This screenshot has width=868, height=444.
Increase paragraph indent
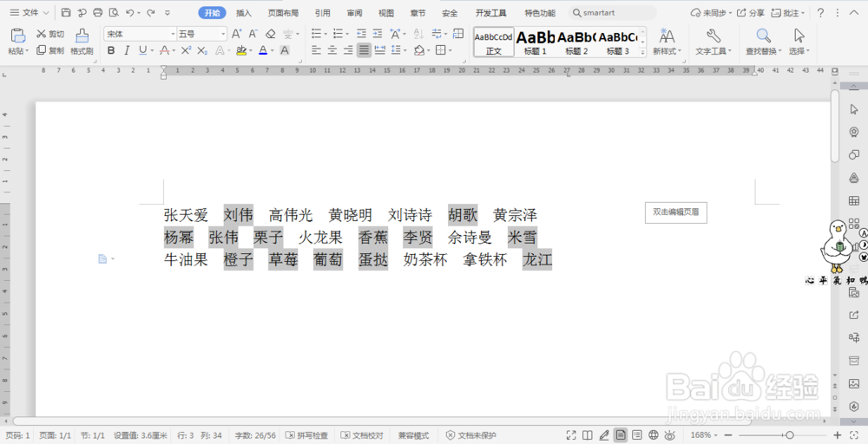(x=378, y=34)
